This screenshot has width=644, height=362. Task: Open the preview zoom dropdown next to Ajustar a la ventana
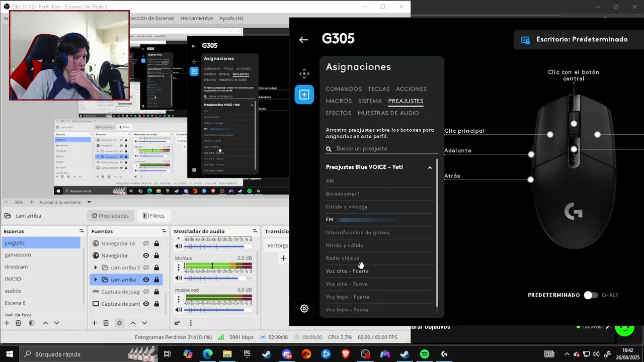point(89,202)
